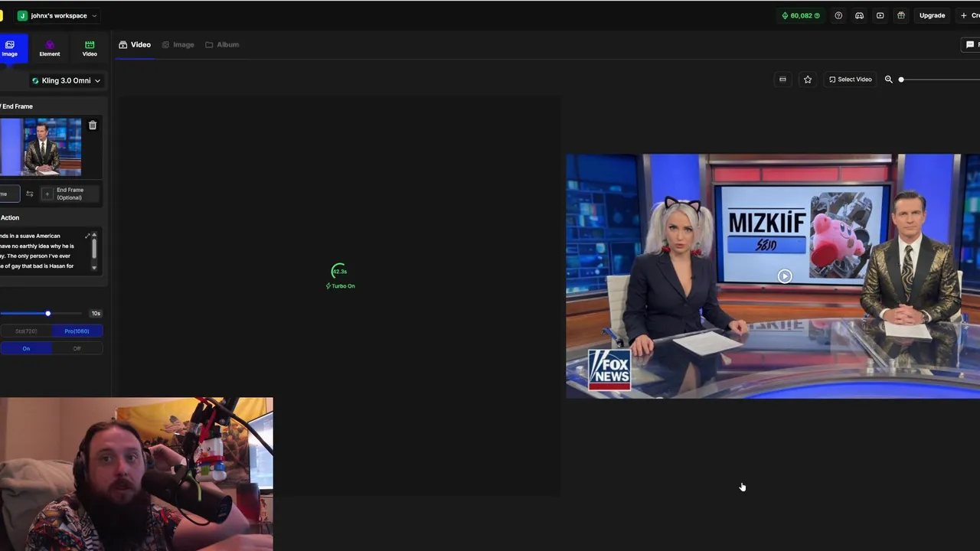This screenshot has height=551, width=980.
Task: Click the Upgrade button
Action: 932,15
